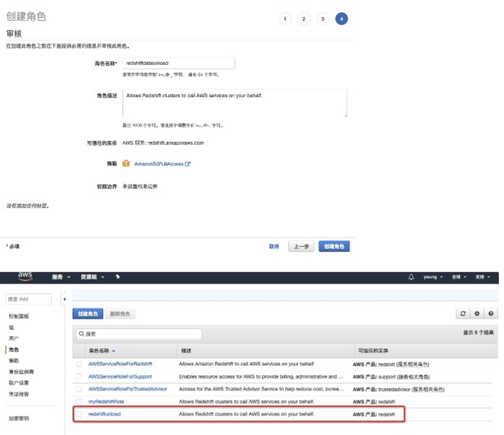Focus the 角色名称 role name input field
The height and width of the screenshot is (435, 504).
click(x=178, y=63)
